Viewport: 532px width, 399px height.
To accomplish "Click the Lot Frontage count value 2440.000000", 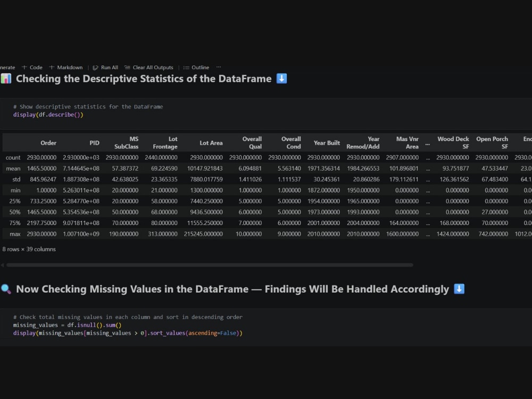I will click(161, 157).
